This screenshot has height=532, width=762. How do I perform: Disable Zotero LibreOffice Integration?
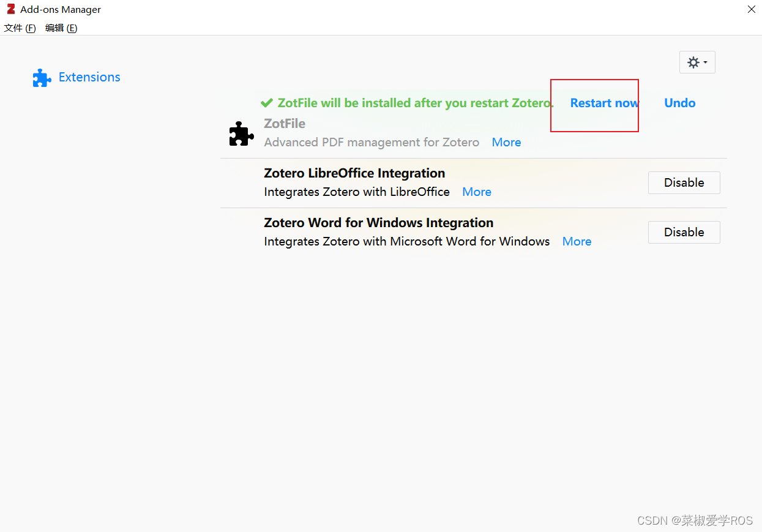[x=684, y=182]
